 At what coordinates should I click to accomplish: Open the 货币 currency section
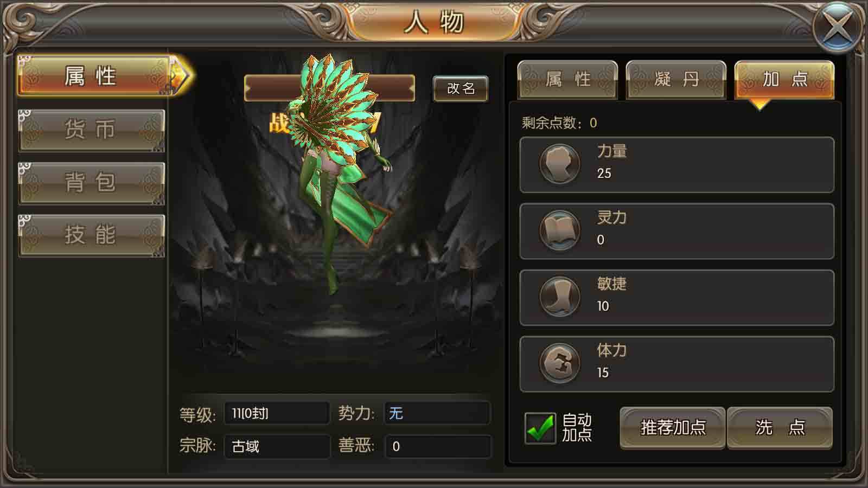91,130
